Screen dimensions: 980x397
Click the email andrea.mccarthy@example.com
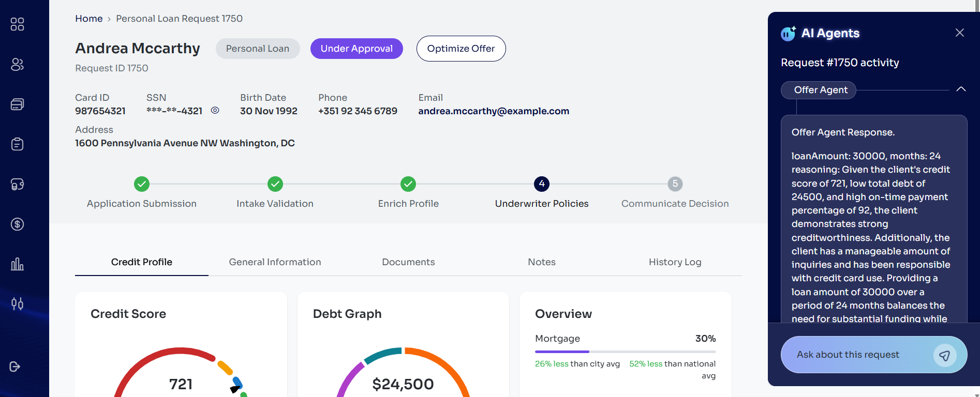(x=494, y=111)
